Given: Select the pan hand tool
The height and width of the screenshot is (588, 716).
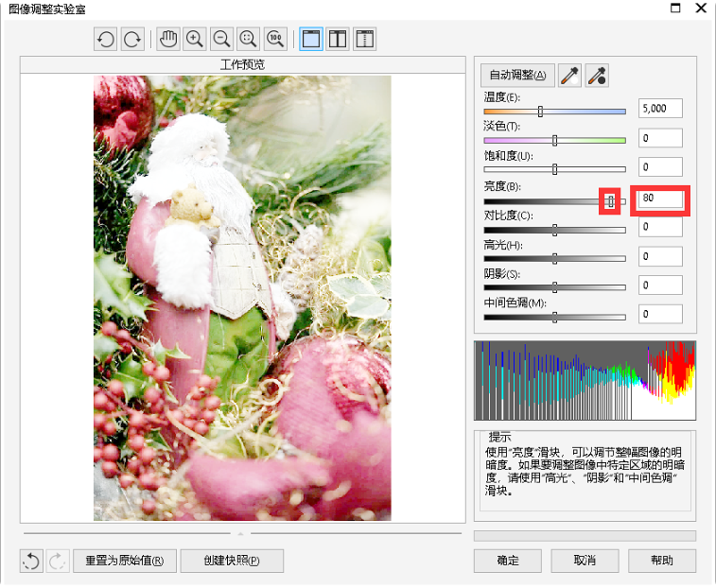Looking at the screenshot, I should (168, 40).
